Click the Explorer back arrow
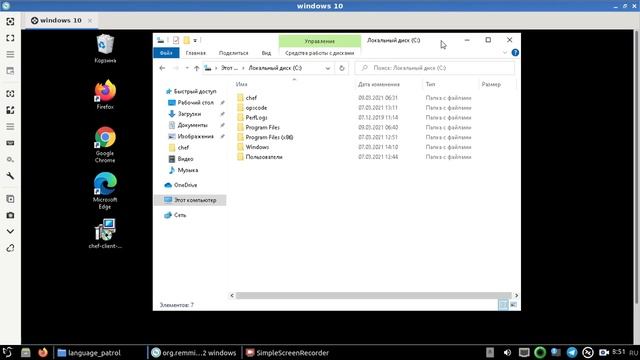 pos(162,68)
